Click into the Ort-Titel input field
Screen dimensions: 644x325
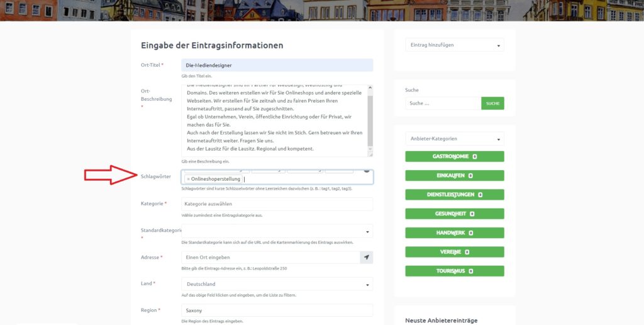tap(277, 65)
